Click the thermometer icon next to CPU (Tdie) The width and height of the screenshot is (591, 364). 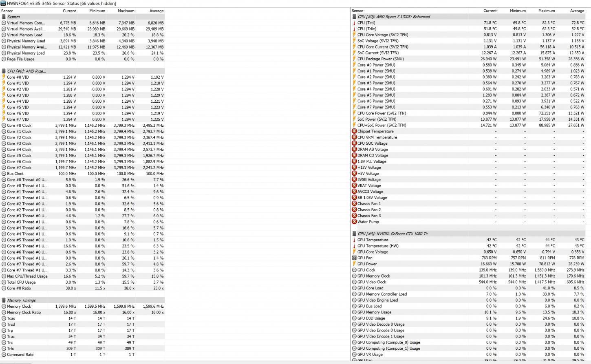tap(354, 29)
